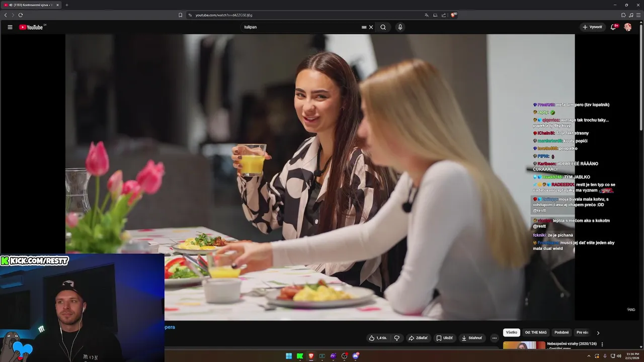Run search with the magnifier button
Viewport: 644px width, 362px height.
[x=383, y=27]
